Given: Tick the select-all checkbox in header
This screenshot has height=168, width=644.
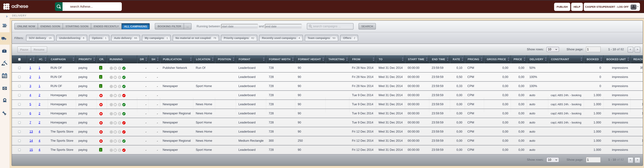Looking at the screenshot, I should point(19,59).
